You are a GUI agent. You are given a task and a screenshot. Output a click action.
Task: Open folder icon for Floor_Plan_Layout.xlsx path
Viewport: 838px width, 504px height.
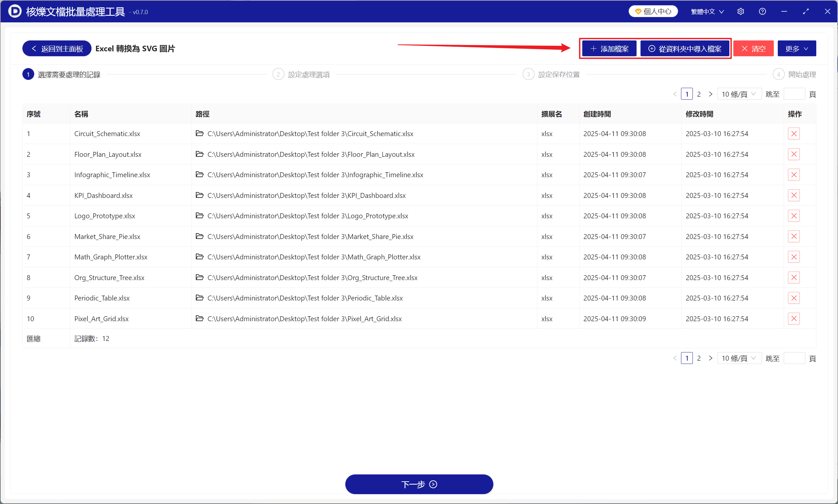pyautogui.click(x=199, y=154)
